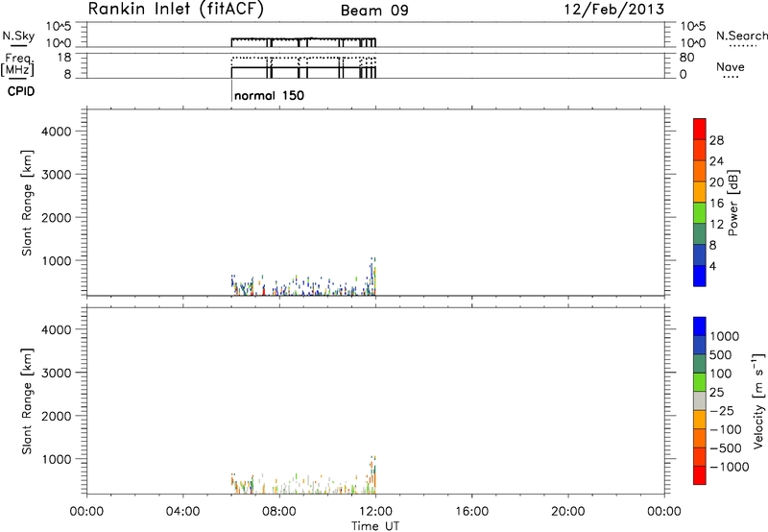Click the "Velocity [m s⁻¹]" color bar label

[758, 400]
